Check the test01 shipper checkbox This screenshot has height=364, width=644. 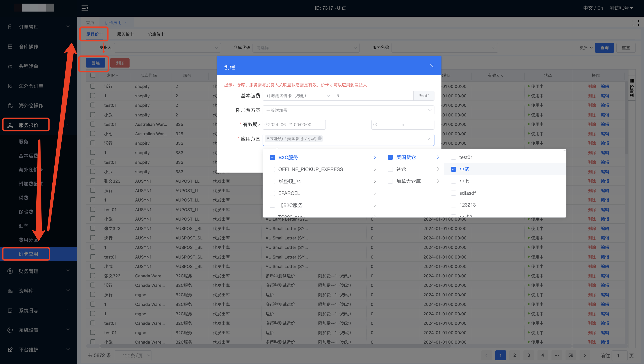[x=454, y=157]
